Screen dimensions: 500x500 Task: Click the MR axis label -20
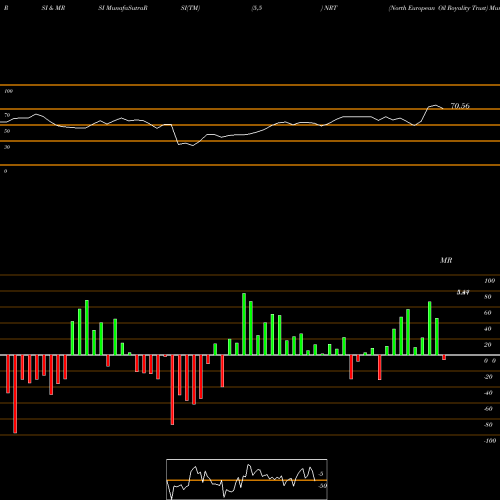488,377
